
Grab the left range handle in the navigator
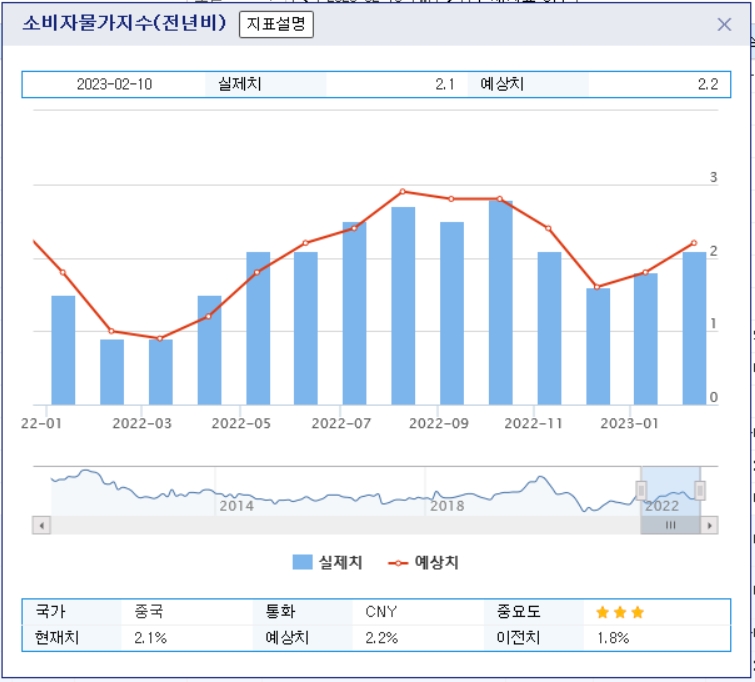pyautogui.click(x=641, y=490)
